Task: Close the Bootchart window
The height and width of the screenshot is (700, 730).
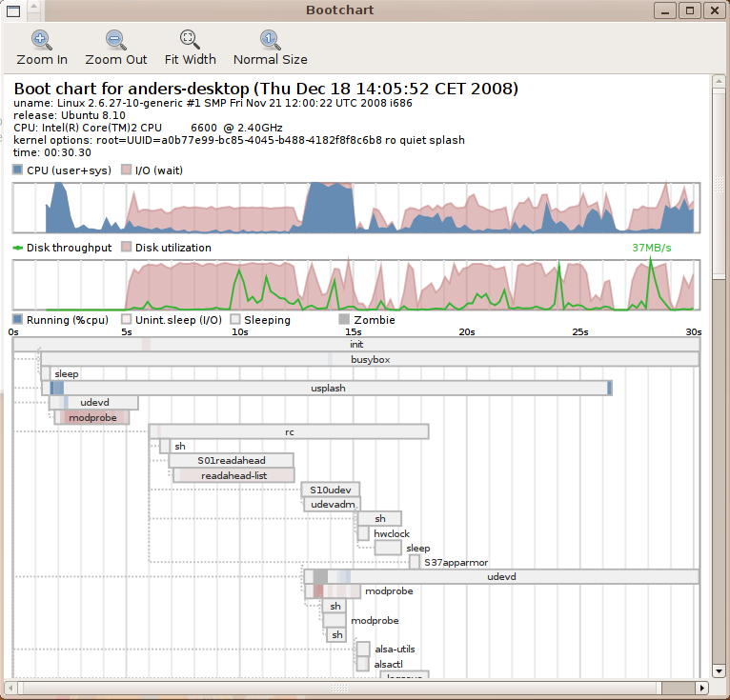Action: [714, 10]
